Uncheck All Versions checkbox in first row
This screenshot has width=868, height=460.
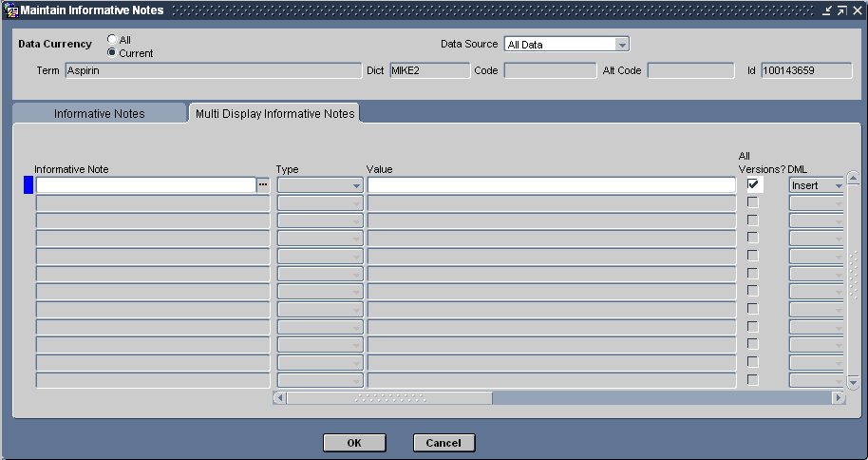(753, 183)
